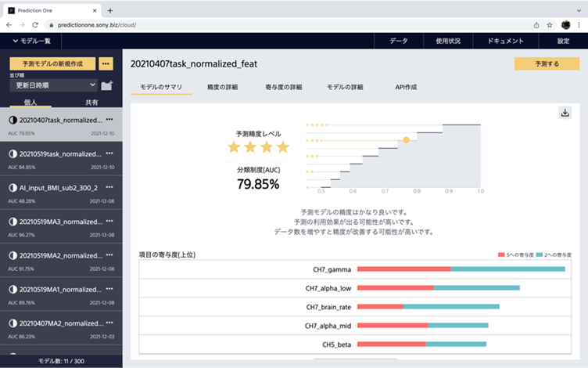588x368 pixels.
Task: Click half-circle icon of AI_input_BMI_sub2_300_2
Action: pyautogui.click(x=13, y=187)
